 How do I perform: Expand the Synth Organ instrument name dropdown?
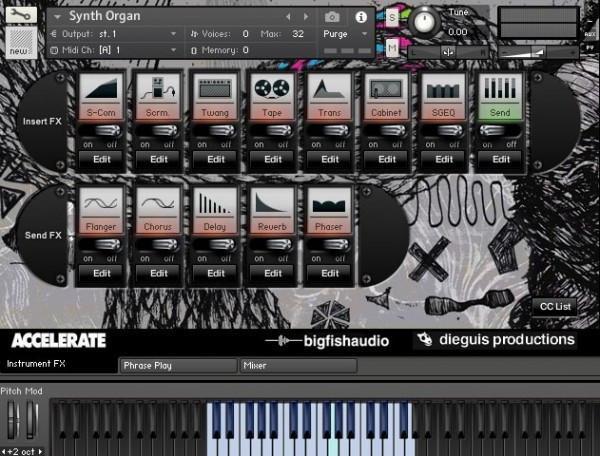pyautogui.click(x=57, y=17)
